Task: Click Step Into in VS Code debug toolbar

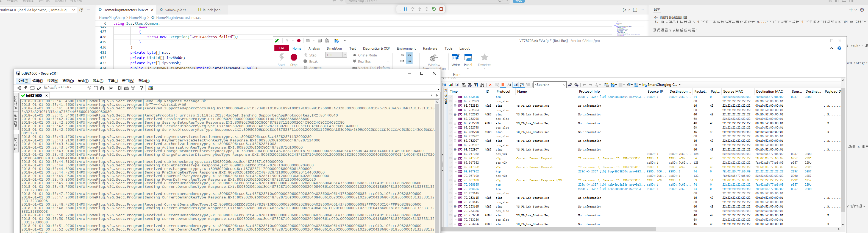Action: (419, 9)
